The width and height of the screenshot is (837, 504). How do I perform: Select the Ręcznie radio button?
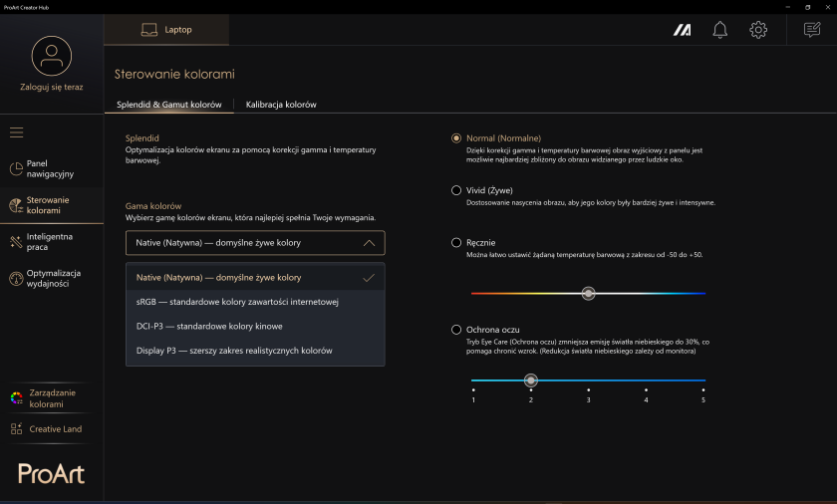tap(456, 243)
